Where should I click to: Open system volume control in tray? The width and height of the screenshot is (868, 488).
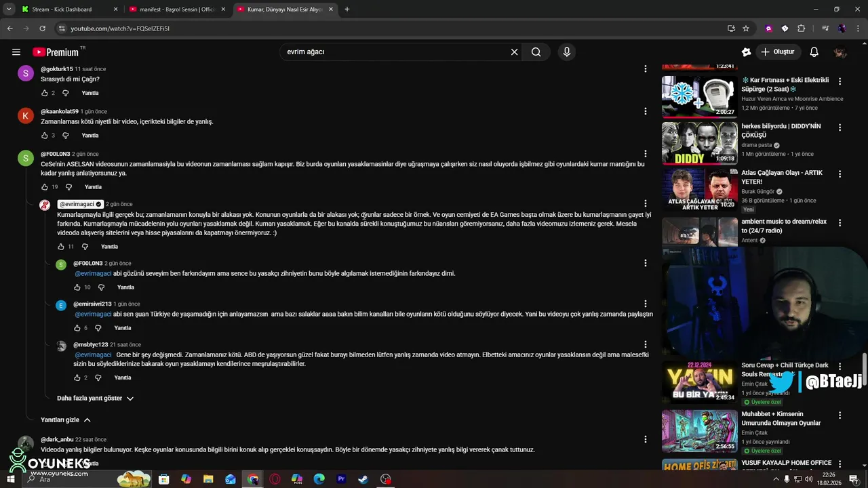pos(808,479)
